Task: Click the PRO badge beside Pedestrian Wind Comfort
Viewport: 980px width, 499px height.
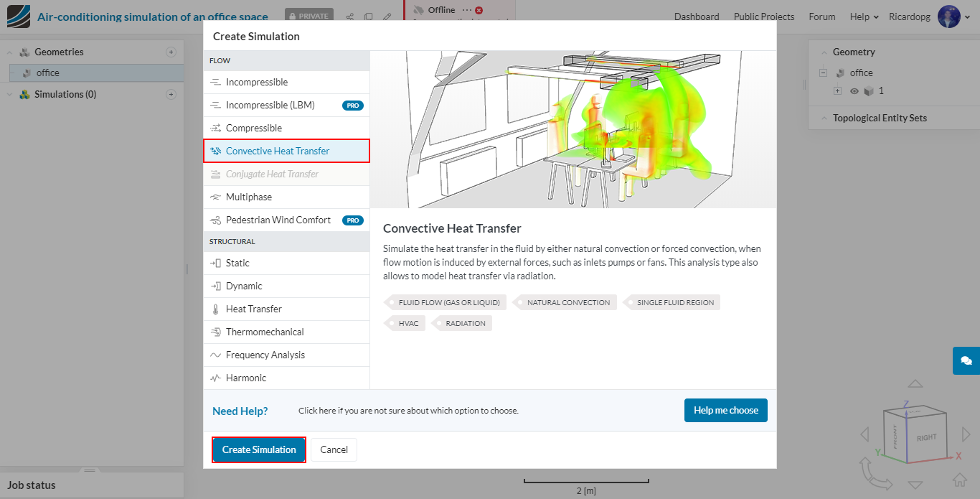Action: [x=353, y=220]
